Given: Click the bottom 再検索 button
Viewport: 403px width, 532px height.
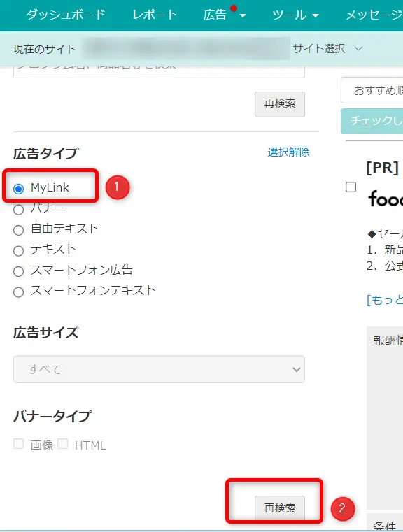Looking at the screenshot, I should click(x=280, y=508).
